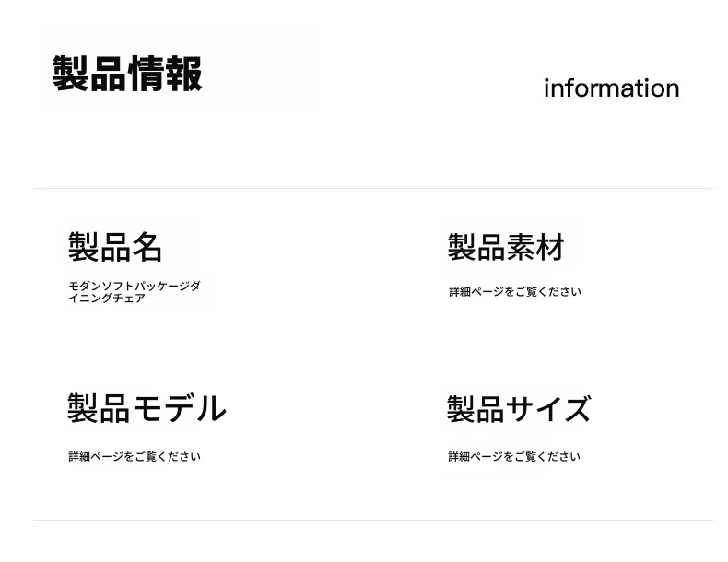The height and width of the screenshot is (562, 728).
Task: Click the information label text
Action: click(611, 88)
